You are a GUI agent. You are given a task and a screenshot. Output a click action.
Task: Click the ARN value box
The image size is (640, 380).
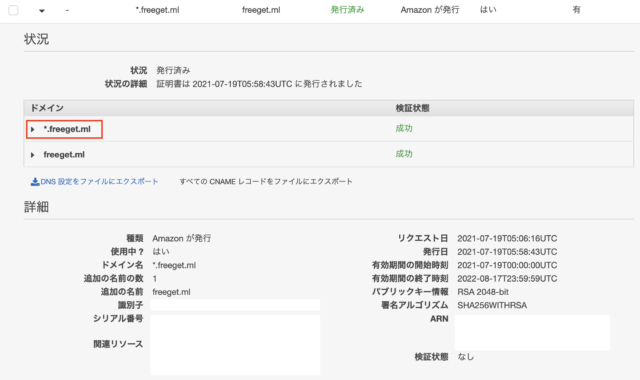tap(532, 332)
